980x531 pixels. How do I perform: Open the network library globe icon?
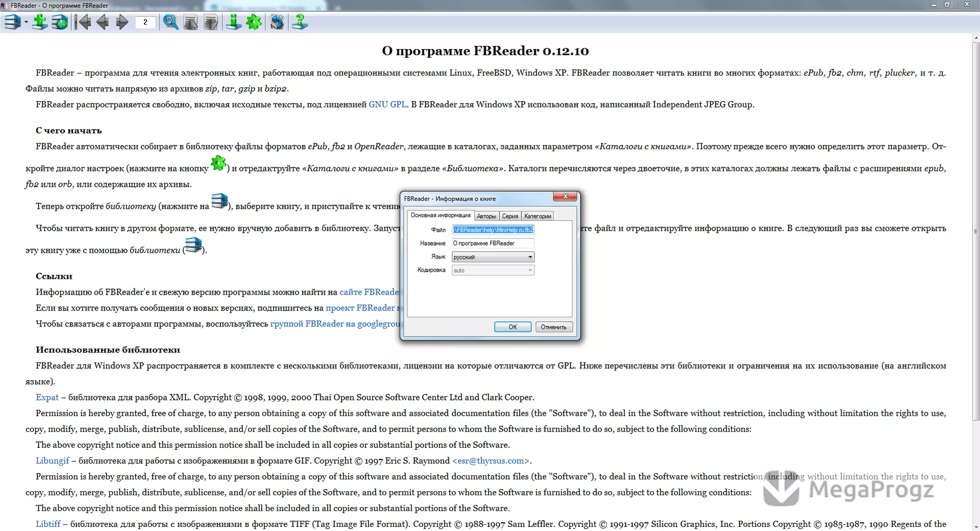coord(60,22)
